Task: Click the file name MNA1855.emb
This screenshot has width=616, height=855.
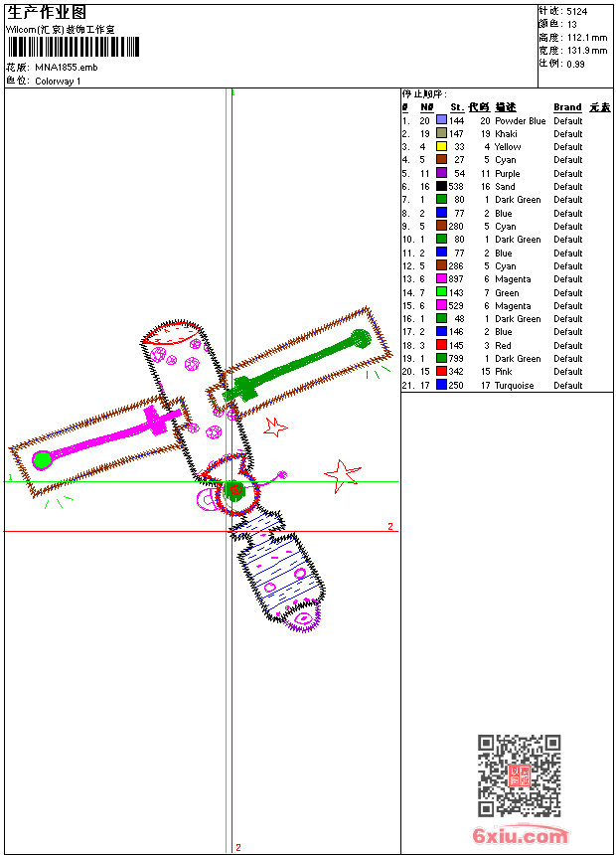Action: point(66,67)
